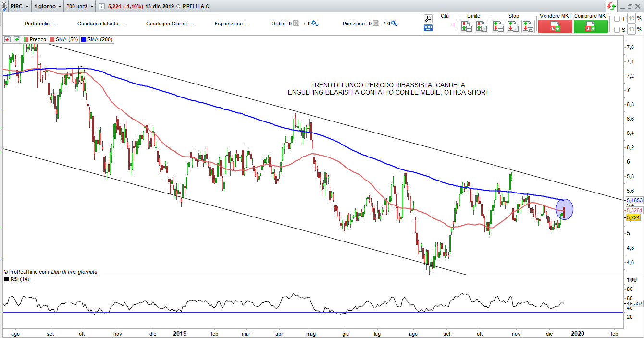Click the first Limite order icon
Viewport: 644px width, 338px height.
click(466, 26)
